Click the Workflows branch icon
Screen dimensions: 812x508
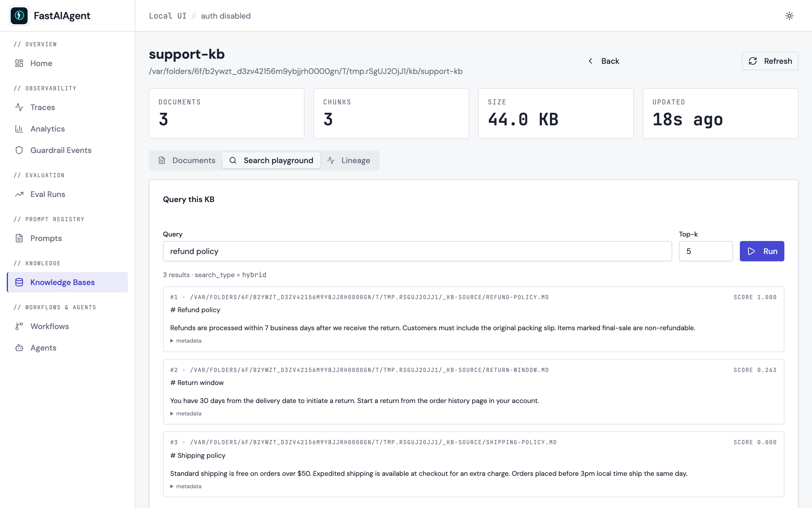click(x=19, y=326)
